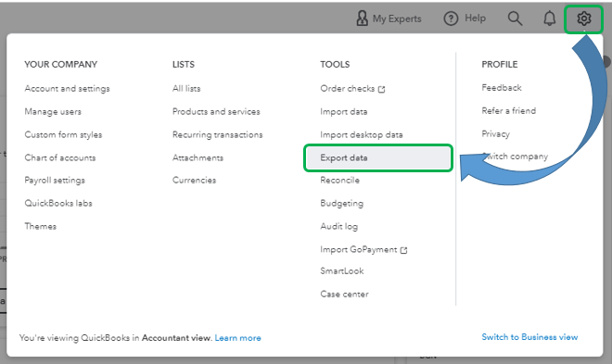
Task: Open Attachments list
Action: (198, 157)
